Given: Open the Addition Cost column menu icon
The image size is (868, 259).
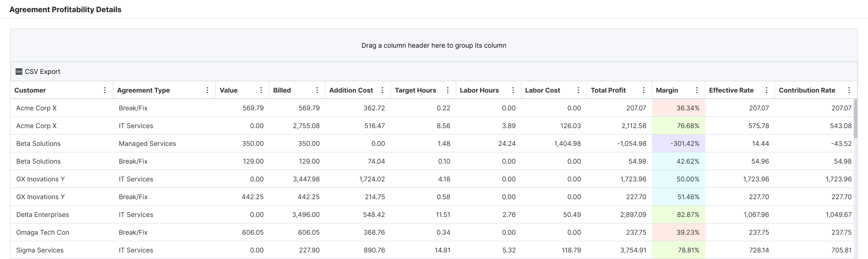Looking at the screenshot, I should (x=382, y=90).
